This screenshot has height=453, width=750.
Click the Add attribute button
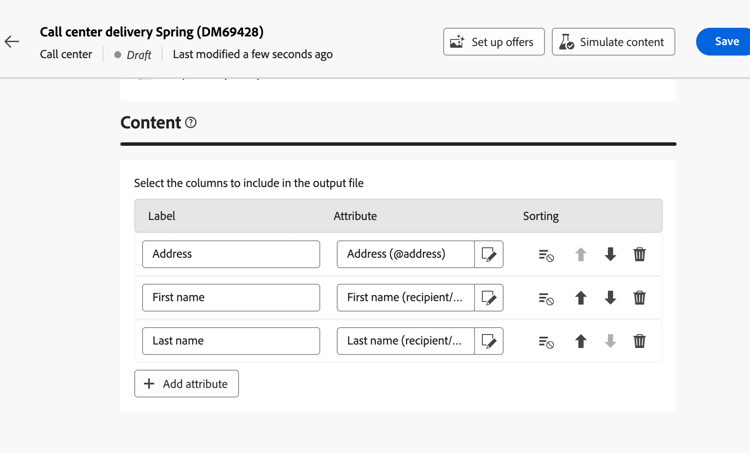point(187,384)
